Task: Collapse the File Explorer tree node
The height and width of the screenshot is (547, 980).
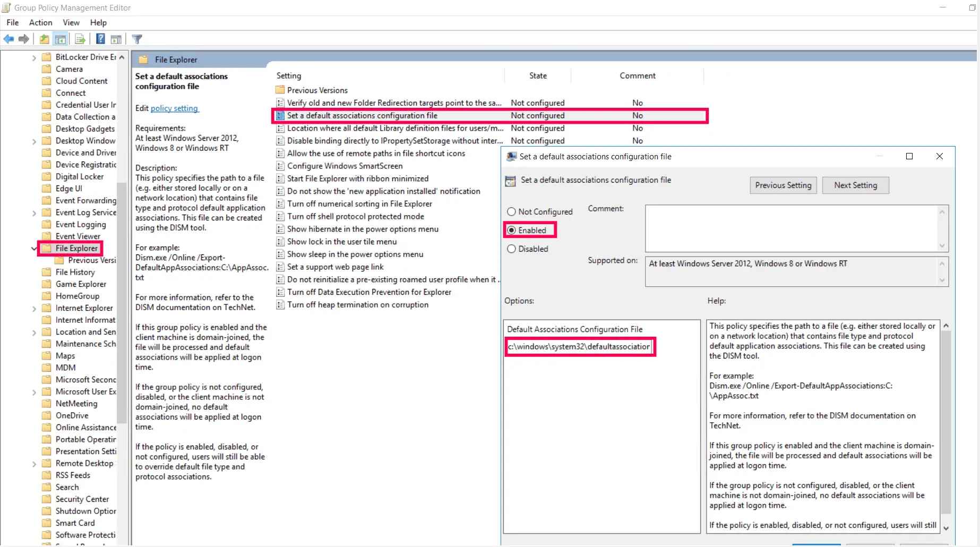Action: (x=34, y=248)
